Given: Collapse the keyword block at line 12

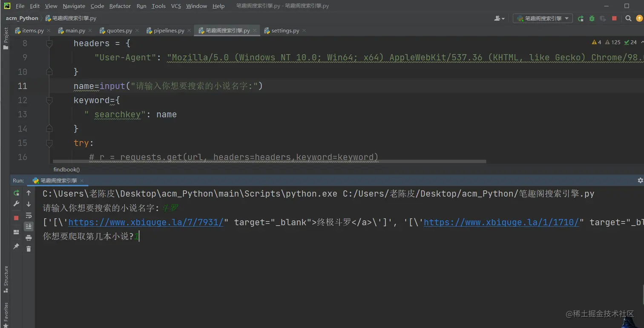Looking at the screenshot, I should coord(49,100).
